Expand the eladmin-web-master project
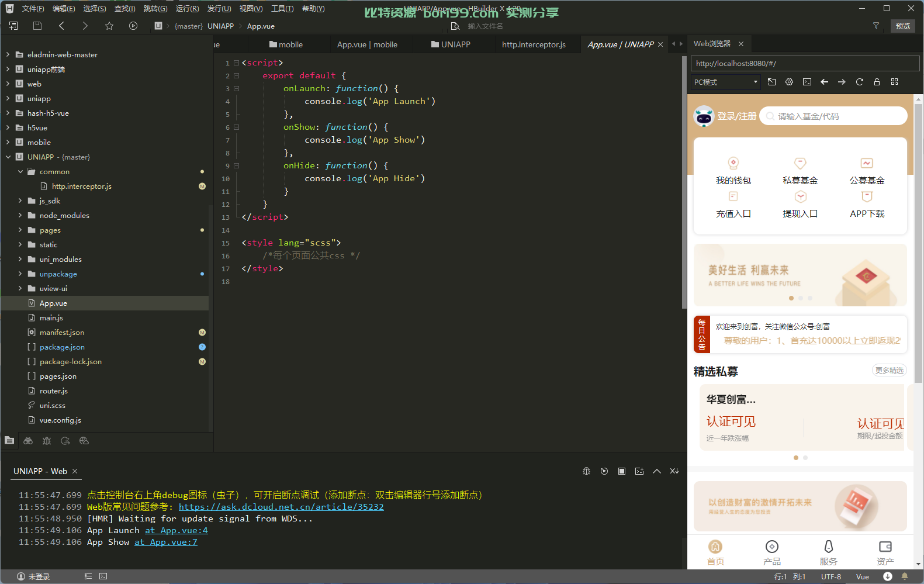The width and height of the screenshot is (924, 584). point(8,54)
